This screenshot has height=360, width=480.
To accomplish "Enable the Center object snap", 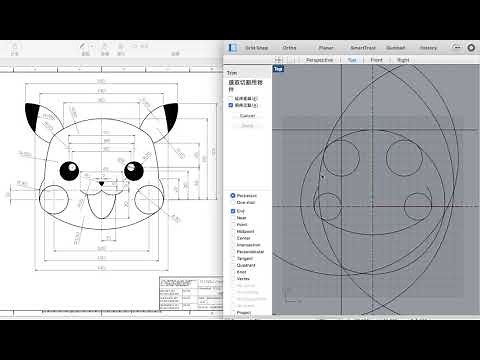I will (233, 238).
